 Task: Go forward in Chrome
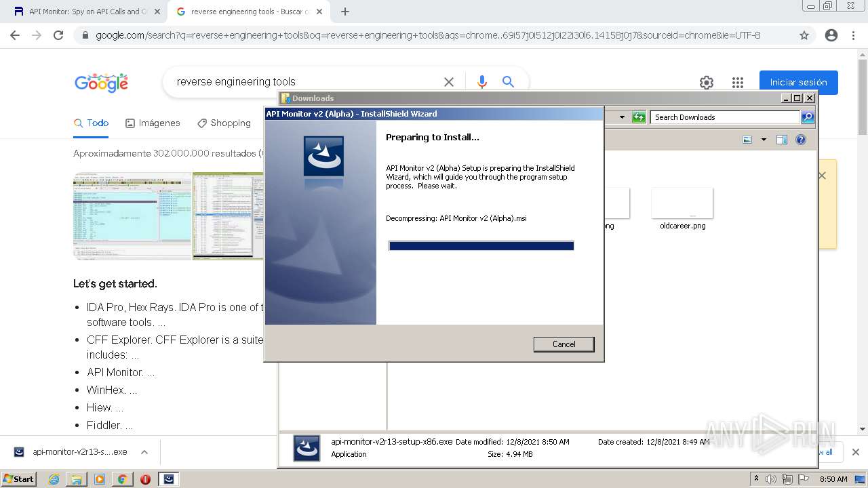click(x=37, y=35)
